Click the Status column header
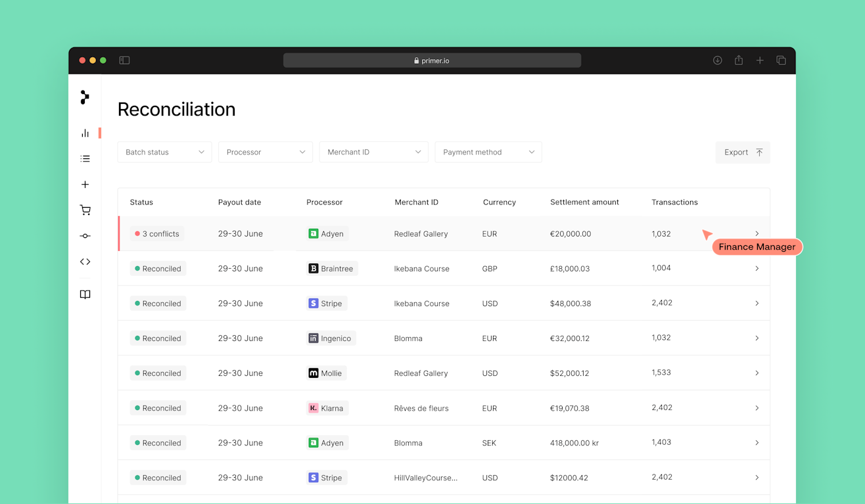This screenshot has height=504, width=865. (x=141, y=202)
